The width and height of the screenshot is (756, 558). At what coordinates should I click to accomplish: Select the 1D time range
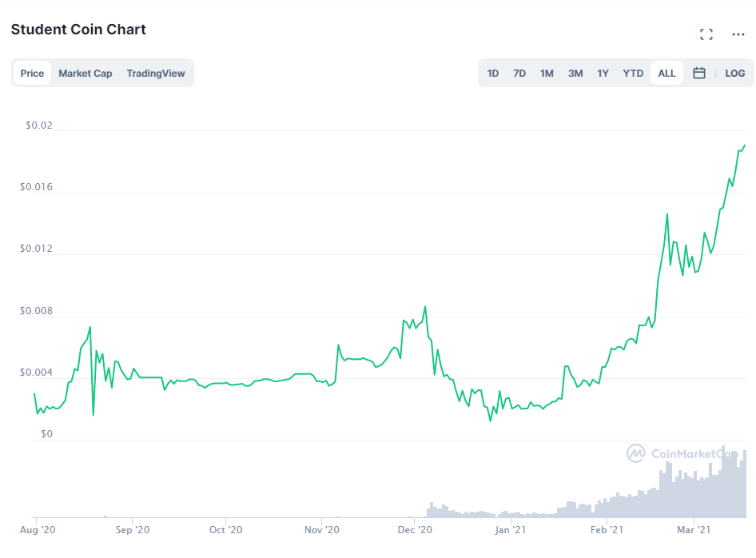493,74
